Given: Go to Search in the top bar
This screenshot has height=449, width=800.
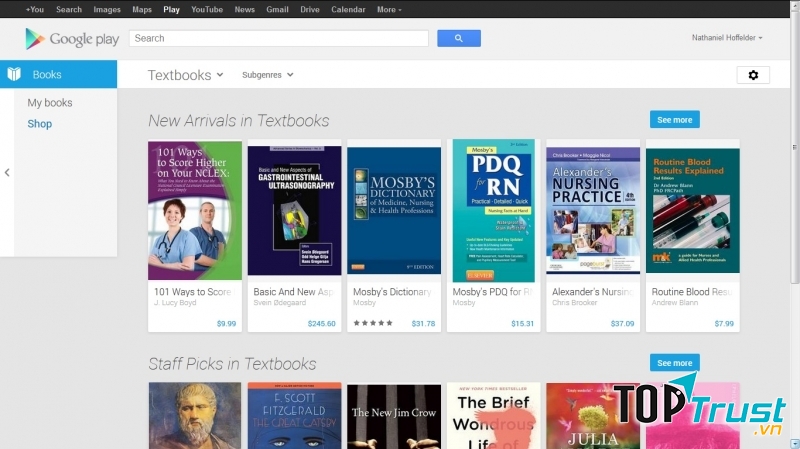Looking at the screenshot, I should (x=69, y=9).
